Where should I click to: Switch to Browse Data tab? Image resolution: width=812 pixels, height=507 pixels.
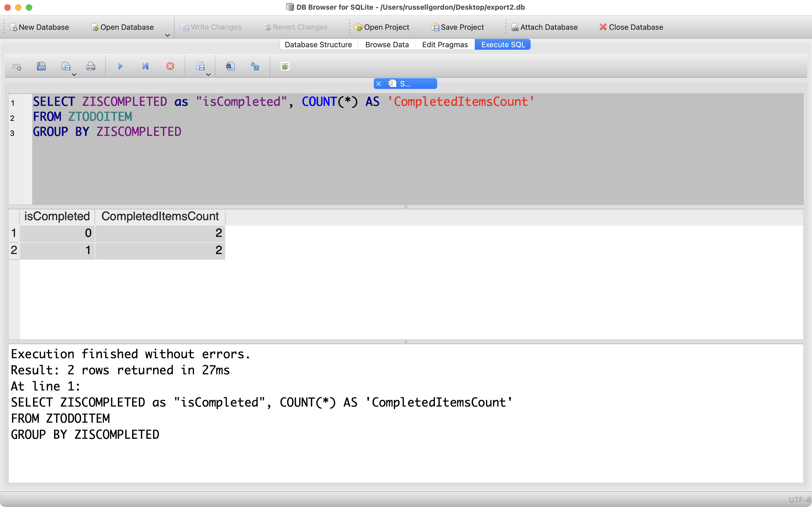[387, 45]
